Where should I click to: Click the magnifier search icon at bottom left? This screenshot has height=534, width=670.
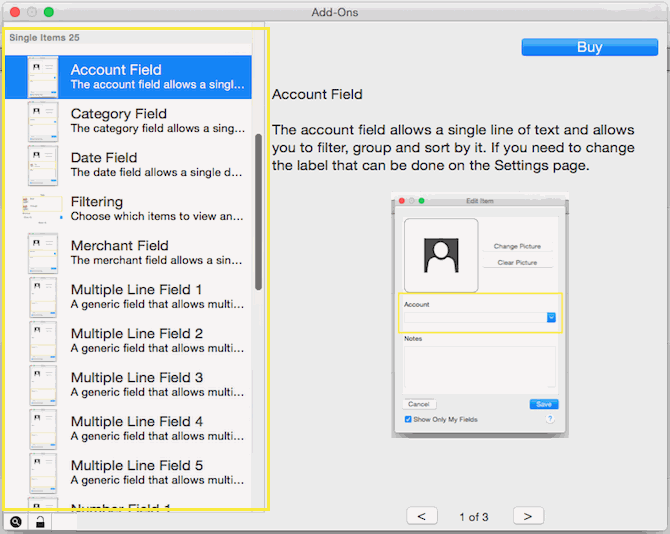pyautogui.click(x=16, y=522)
